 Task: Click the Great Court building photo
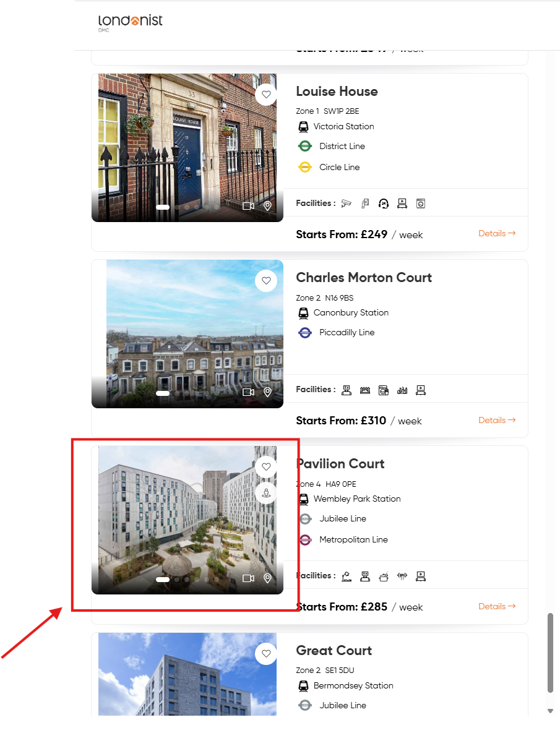pos(187,674)
